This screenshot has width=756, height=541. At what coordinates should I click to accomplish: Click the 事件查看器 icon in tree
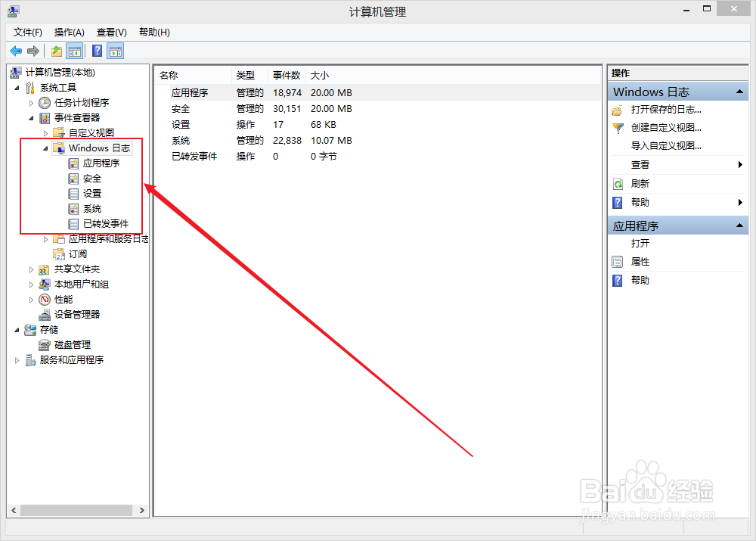point(45,118)
